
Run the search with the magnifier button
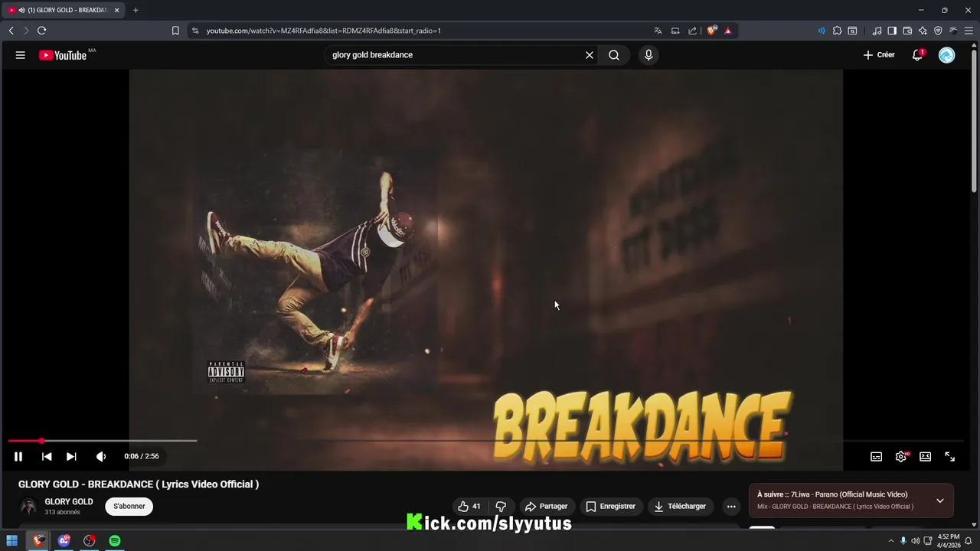[614, 55]
